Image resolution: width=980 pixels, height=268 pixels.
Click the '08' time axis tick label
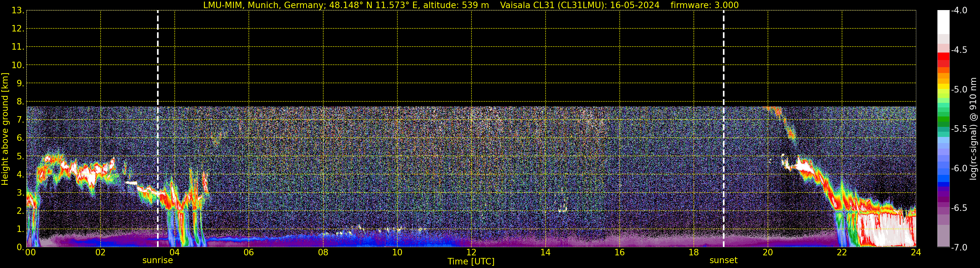click(x=323, y=252)
